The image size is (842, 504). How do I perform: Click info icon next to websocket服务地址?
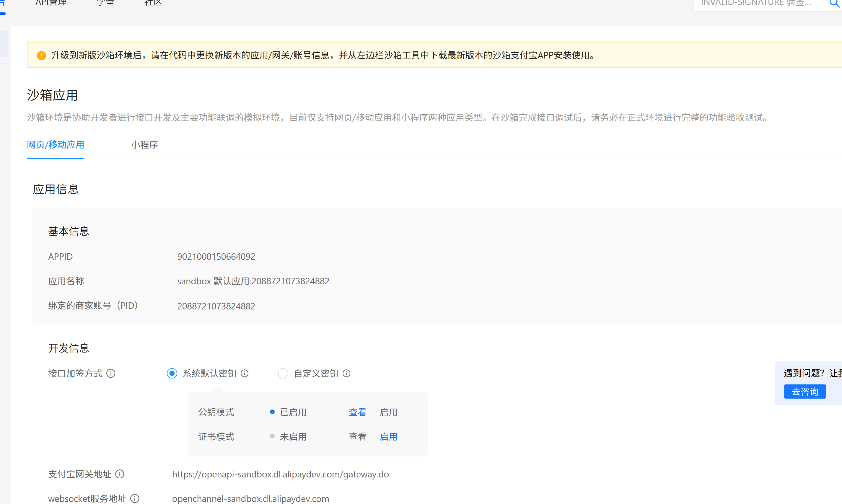[135, 498]
